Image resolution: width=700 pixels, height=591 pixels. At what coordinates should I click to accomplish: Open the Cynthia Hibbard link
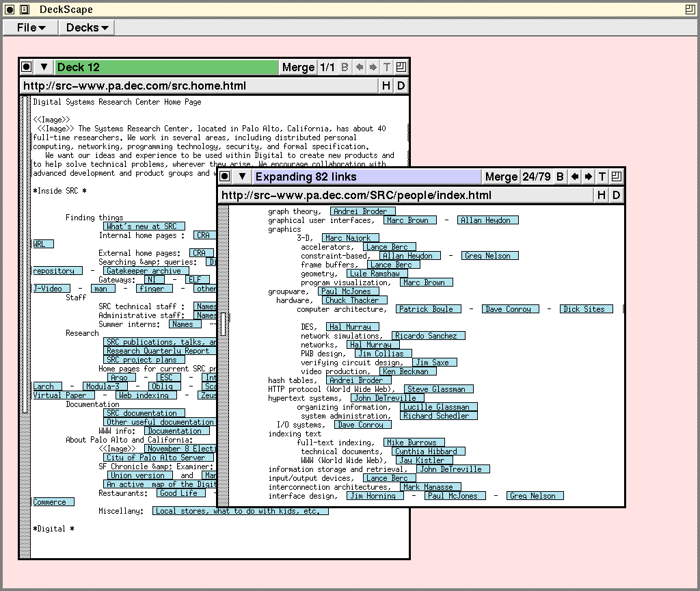tap(428, 451)
